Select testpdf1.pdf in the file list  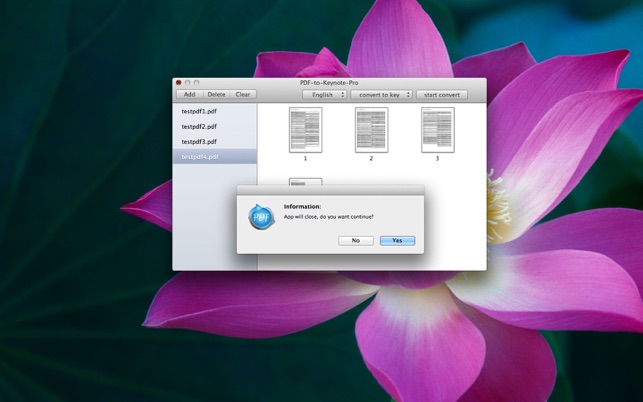pyautogui.click(x=214, y=111)
